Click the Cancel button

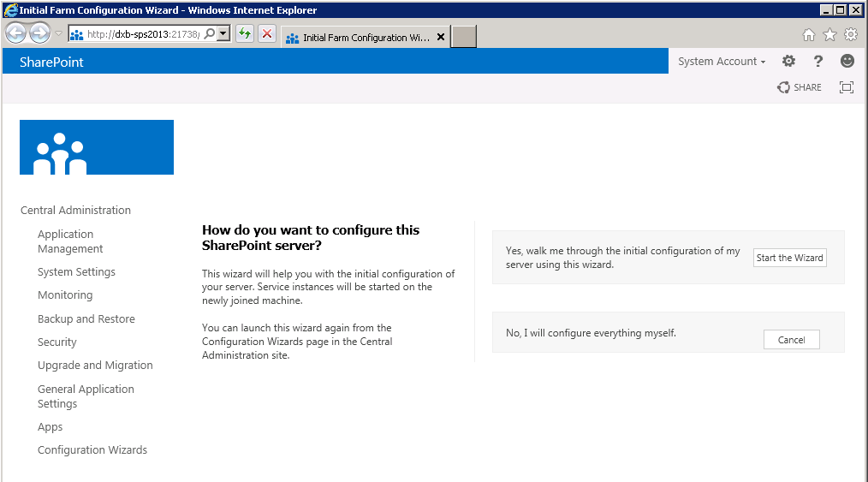tap(792, 340)
